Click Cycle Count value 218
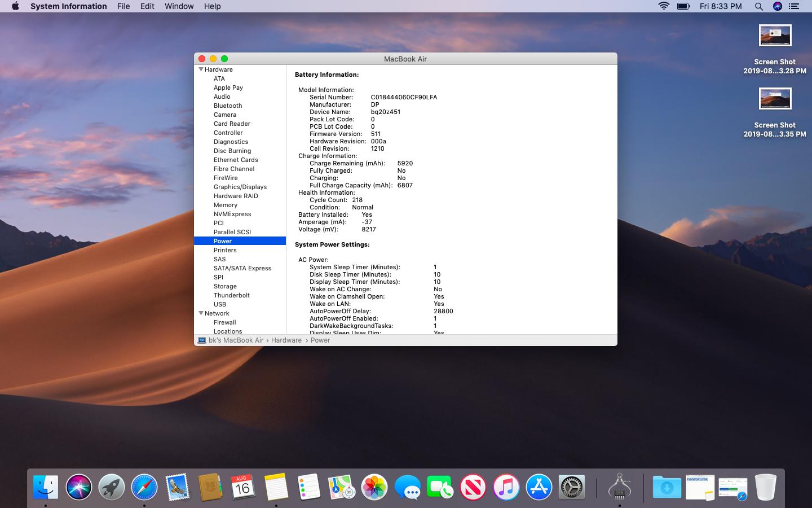Viewport: 812px width, 508px height. pos(358,200)
